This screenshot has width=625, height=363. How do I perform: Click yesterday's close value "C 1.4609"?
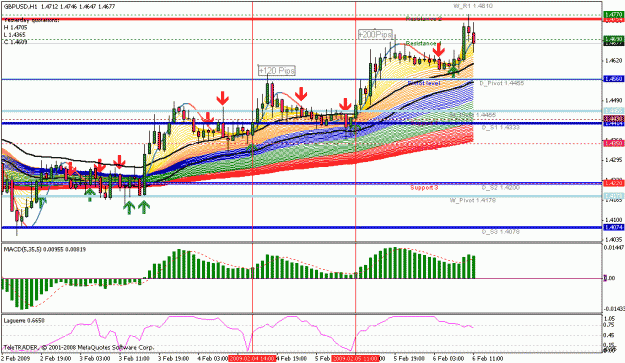(x=16, y=41)
